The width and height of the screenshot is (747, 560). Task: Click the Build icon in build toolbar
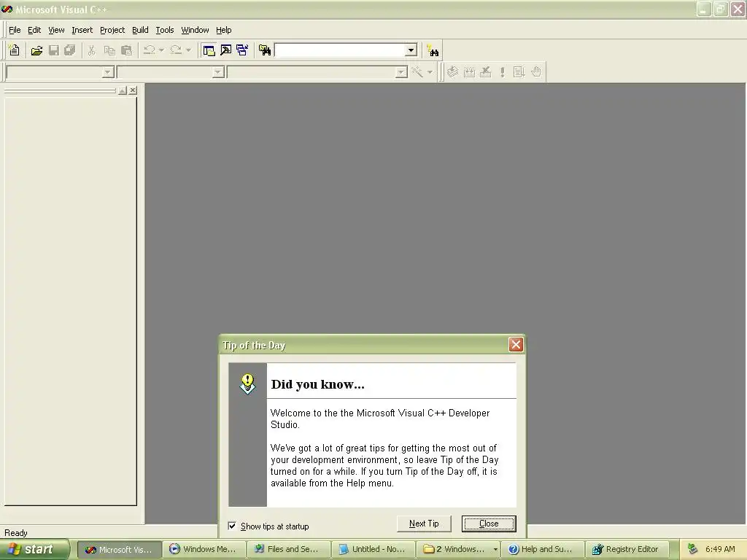point(469,72)
